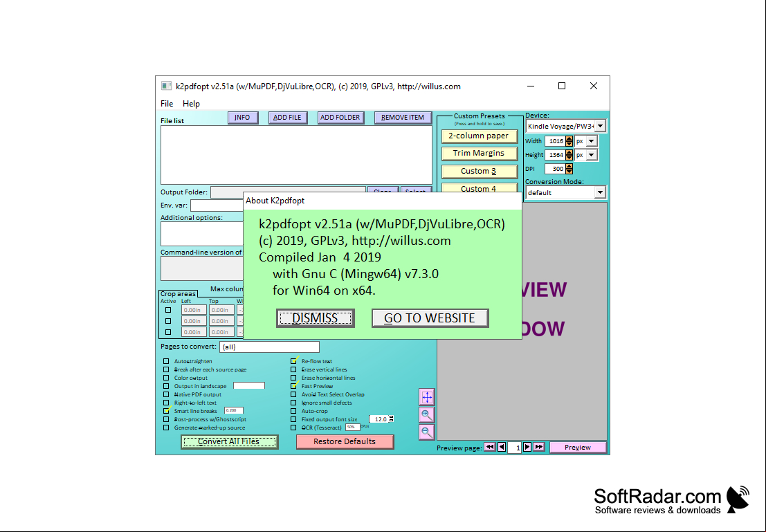Click REMOVE ITEM button

[x=403, y=118]
